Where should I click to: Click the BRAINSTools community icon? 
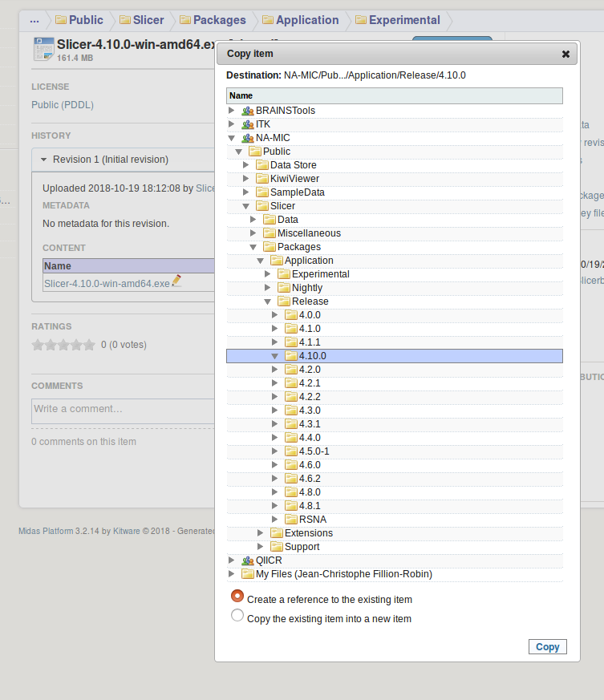click(248, 111)
